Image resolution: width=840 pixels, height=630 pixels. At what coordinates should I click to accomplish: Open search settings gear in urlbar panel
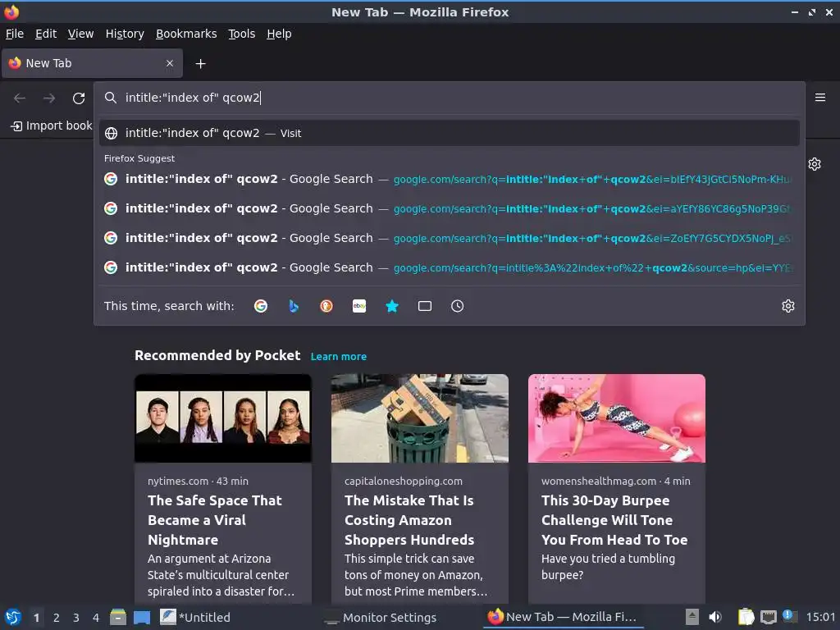pos(788,306)
